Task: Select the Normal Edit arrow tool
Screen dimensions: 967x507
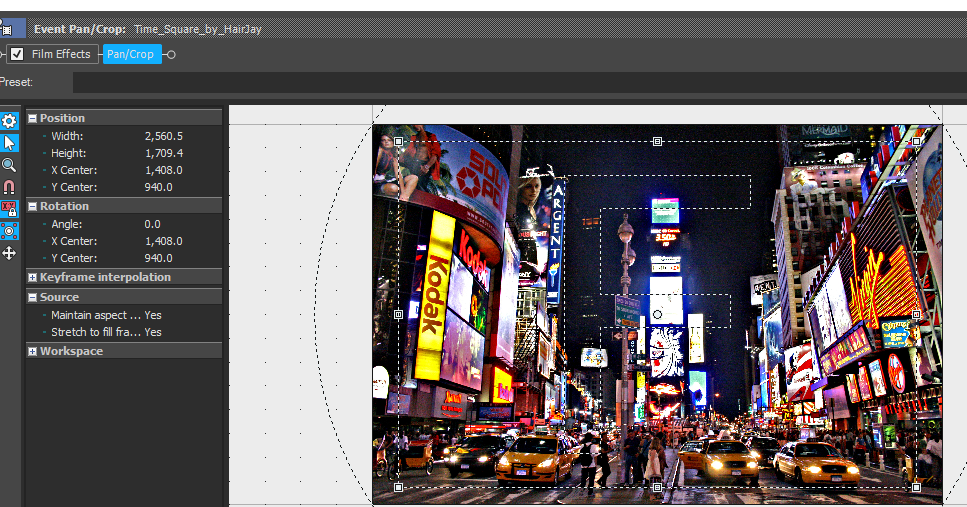Action: point(9,143)
